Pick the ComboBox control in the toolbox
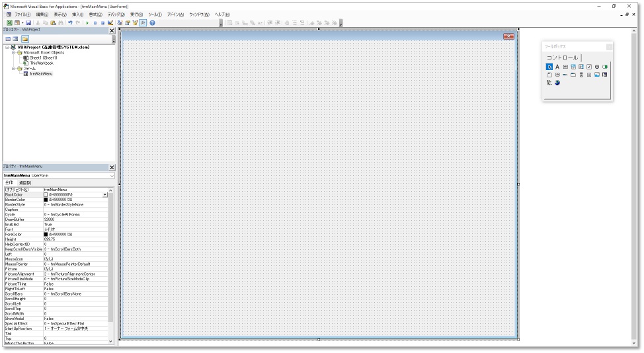 pyautogui.click(x=573, y=67)
